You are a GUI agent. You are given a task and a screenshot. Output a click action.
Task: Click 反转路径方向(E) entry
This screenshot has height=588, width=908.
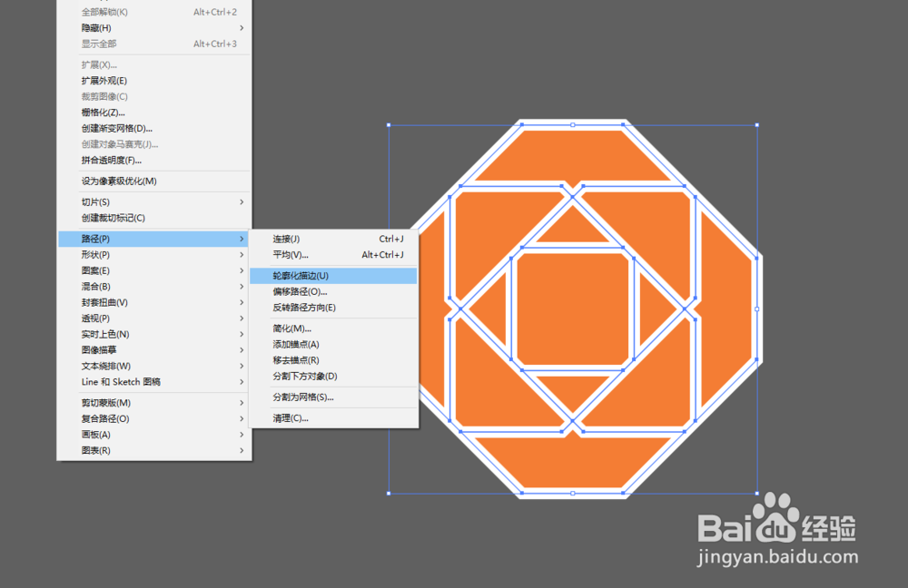point(333,308)
